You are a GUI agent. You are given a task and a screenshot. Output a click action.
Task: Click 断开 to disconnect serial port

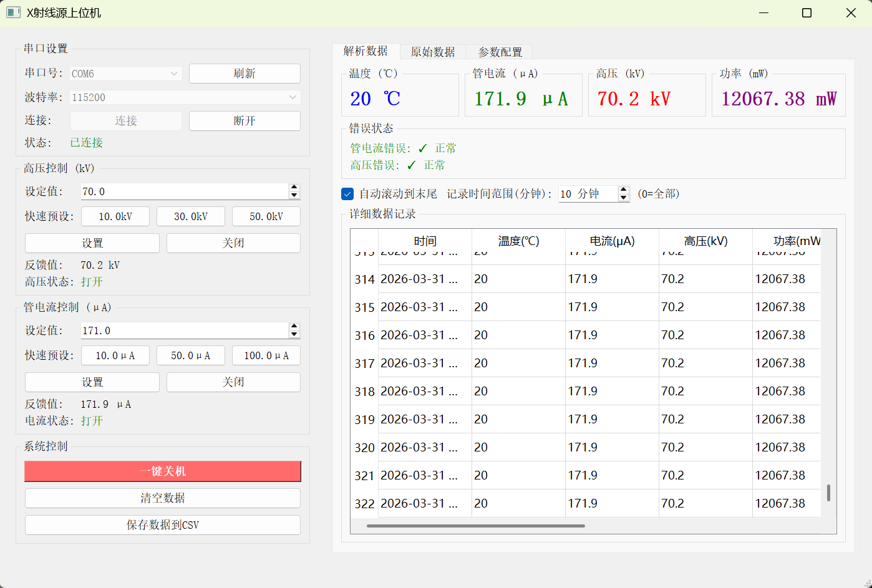click(x=245, y=121)
